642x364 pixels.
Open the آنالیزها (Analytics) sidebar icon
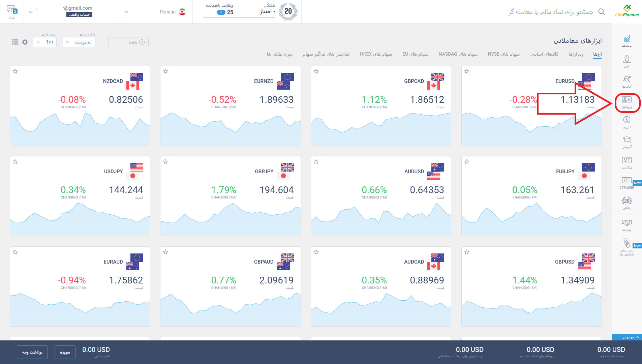tap(627, 82)
